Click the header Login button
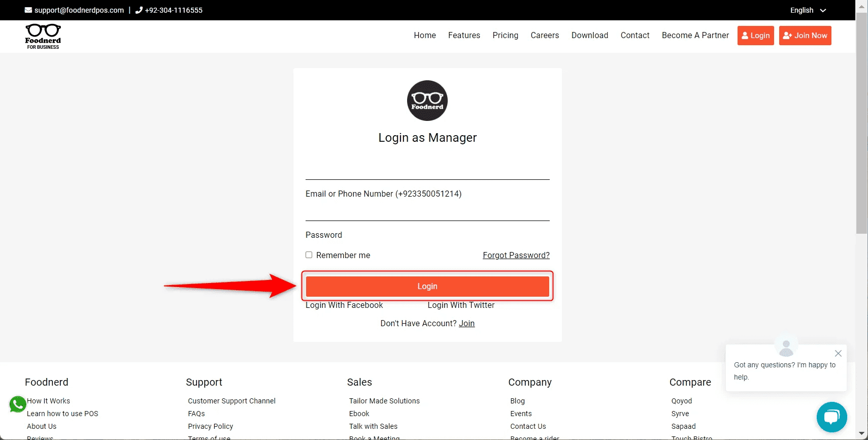Screen dimensions: 868x440 756,36
